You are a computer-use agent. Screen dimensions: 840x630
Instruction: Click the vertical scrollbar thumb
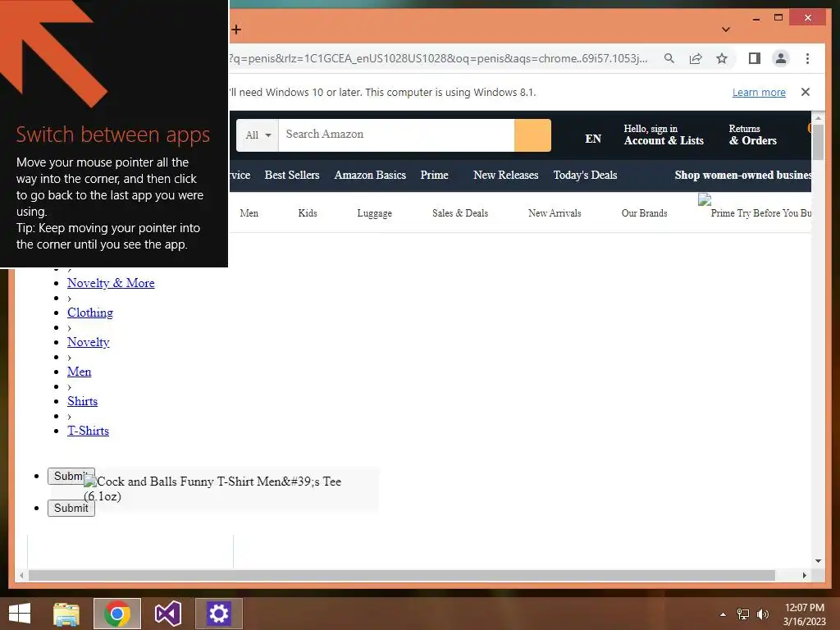(818, 141)
